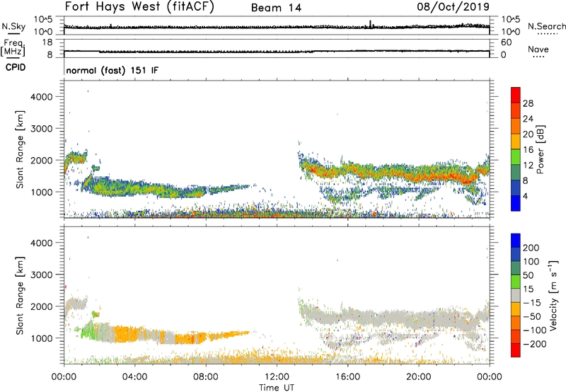Click the '12:00' time axis tick label
This screenshot has height=392, width=566.
tap(277, 377)
